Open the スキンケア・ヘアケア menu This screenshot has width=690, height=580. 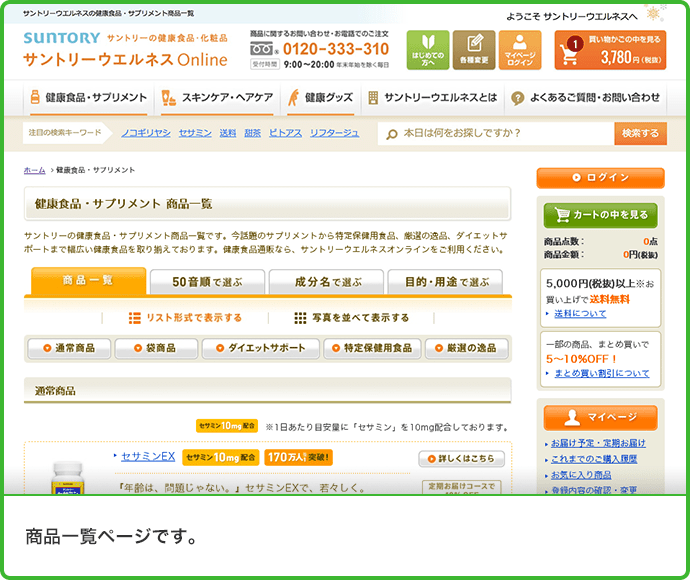tap(217, 98)
